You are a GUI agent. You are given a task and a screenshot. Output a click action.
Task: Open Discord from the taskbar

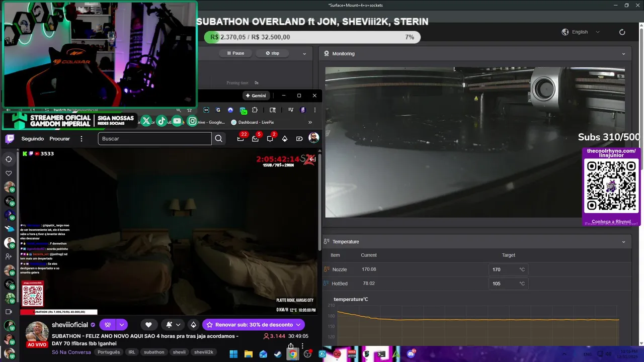411,354
